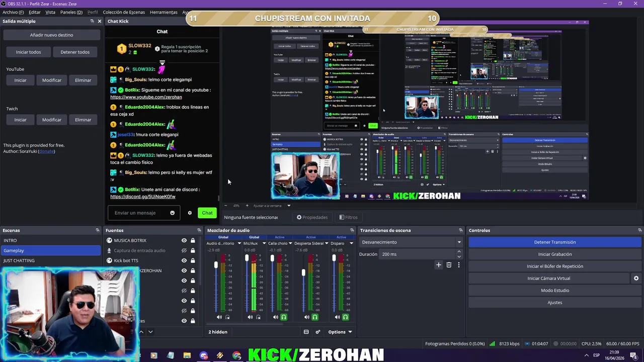The image size is (644, 362).
Task: Click Iniciar Grabación button
Action: pyautogui.click(x=555, y=254)
